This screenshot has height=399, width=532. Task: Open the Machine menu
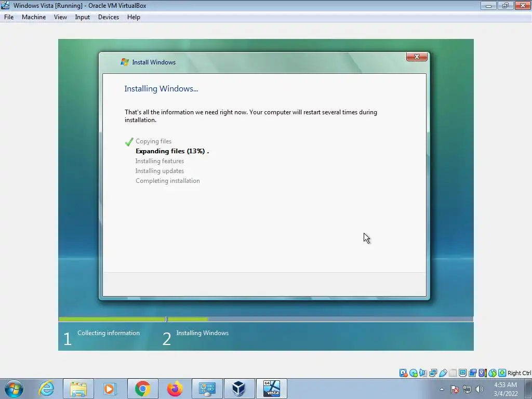[x=34, y=17]
